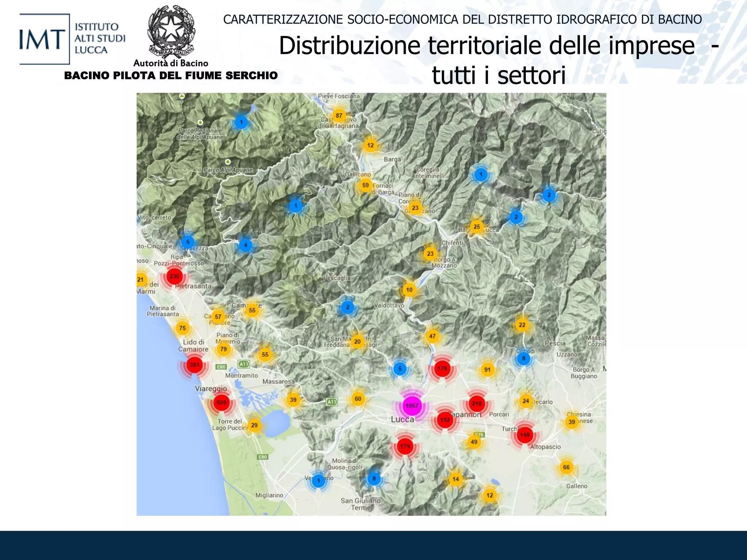Screen dimensions: 747x560
Task: Click the orange 75 marker near Marina di Pietrasanta
Action: click(x=182, y=328)
